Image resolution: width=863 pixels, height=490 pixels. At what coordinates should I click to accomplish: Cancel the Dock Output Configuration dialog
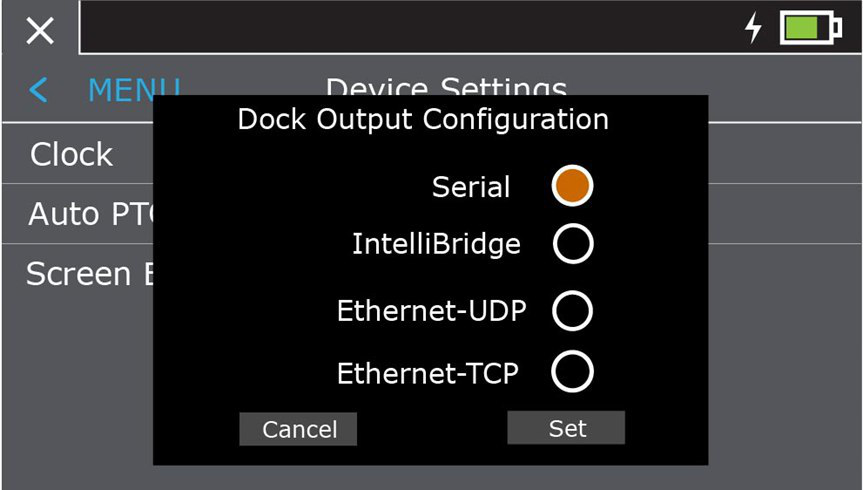298,429
